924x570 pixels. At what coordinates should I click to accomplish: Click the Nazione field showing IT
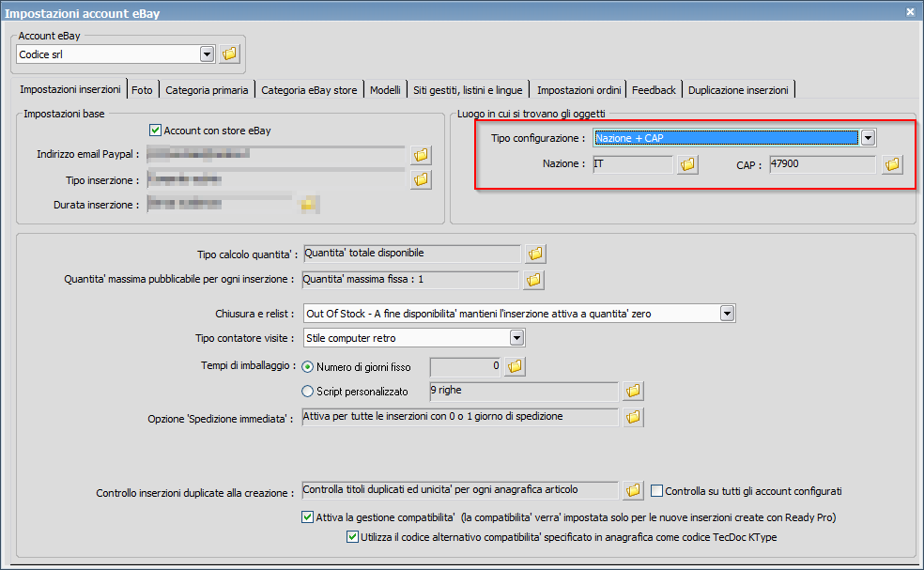(x=633, y=164)
